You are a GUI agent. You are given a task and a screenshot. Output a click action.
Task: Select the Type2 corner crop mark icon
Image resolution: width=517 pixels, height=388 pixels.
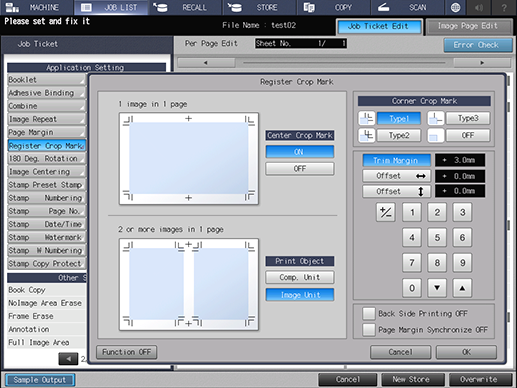pyautogui.click(x=367, y=135)
